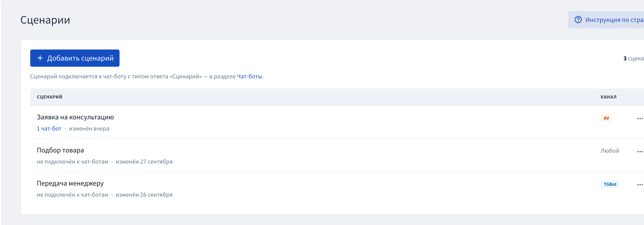Open the Заявка на консультацию scenario

coord(75,117)
